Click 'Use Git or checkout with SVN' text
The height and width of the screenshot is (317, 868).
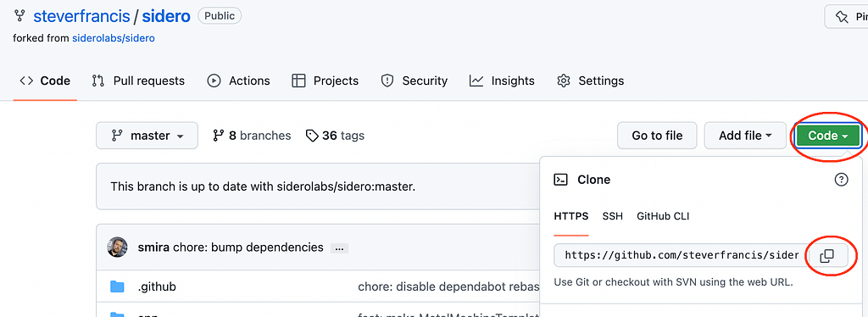coord(674,282)
